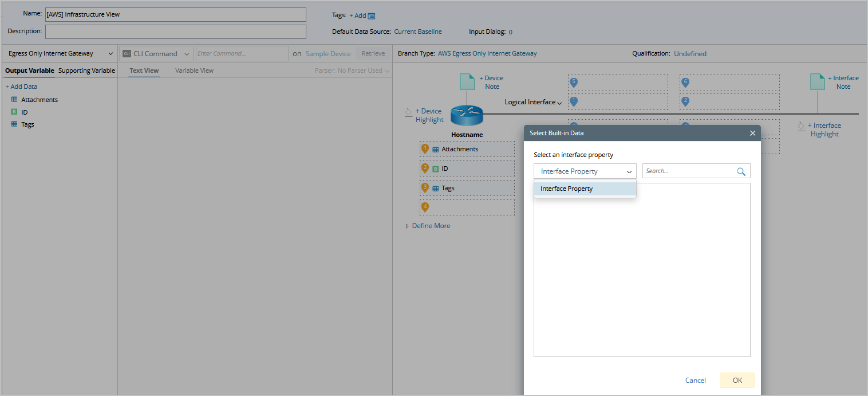This screenshot has height=396, width=868.
Task: Click the Description input field
Action: 175,32
